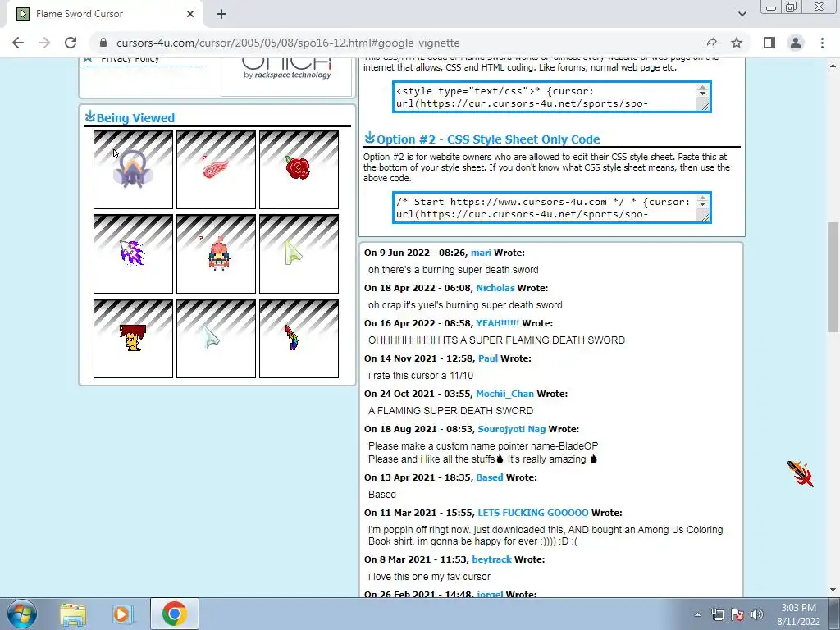The width and height of the screenshot is (840, 630).
Task: Go back to the previous page
Action: (x=18, y=43)
